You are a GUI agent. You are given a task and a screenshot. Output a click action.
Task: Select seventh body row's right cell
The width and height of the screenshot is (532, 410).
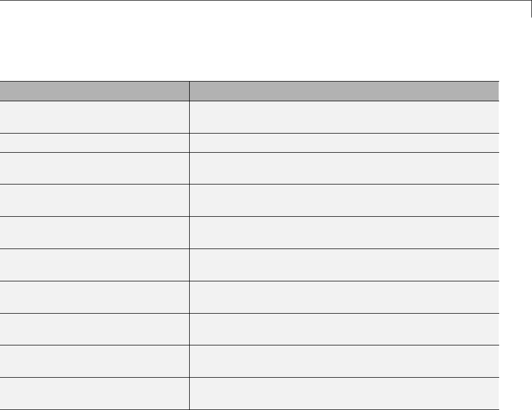tap(344, 297)
